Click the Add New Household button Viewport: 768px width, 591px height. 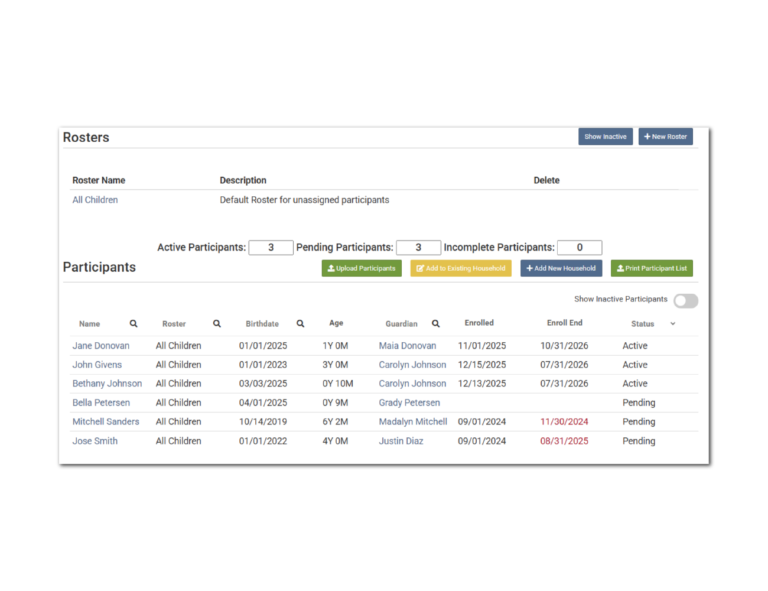(561, 269)
